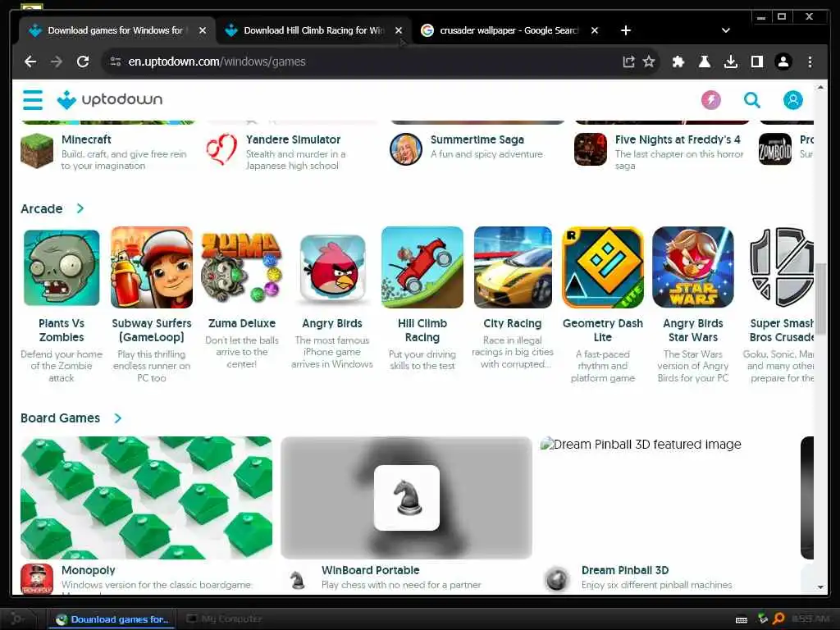
Task: Close the crusader wallpaper tab
Action: click(595, 30)
